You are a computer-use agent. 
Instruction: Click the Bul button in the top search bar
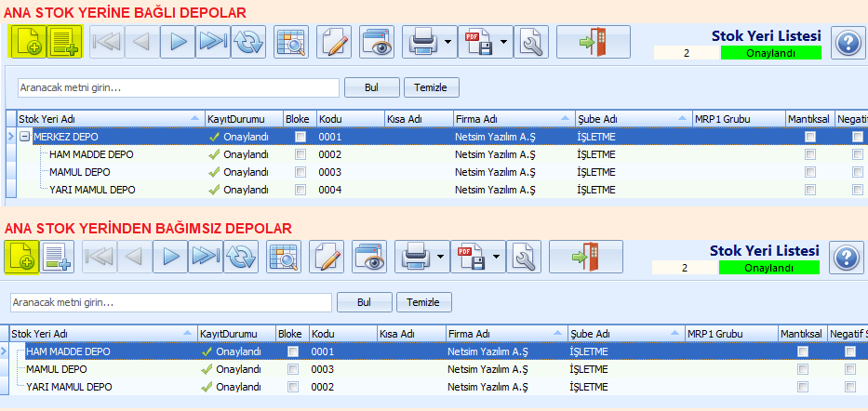pos(371,87)
